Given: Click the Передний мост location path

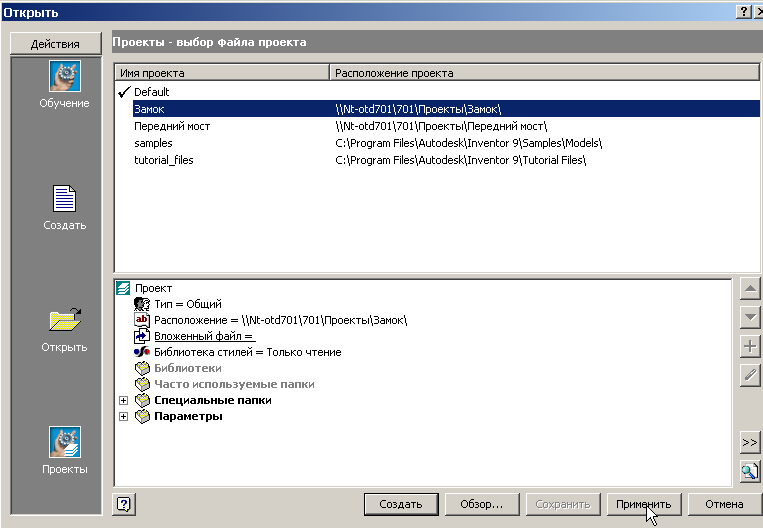Looking at the screenshot, I should 441,126.
